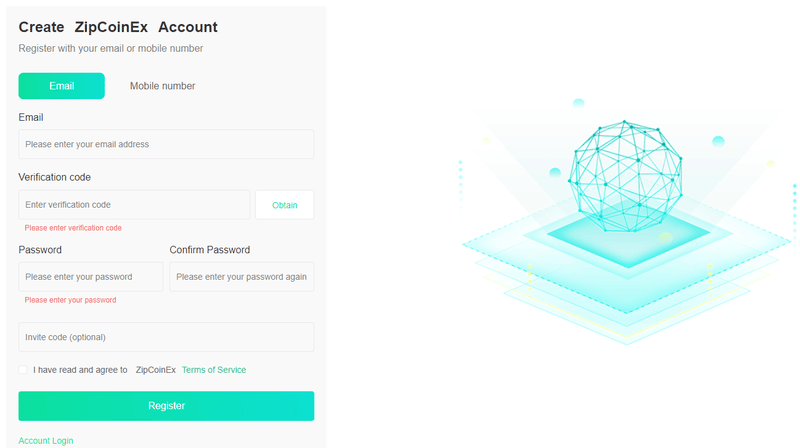This screenshot has height=448, width=800.
Task: Click the optional invite code field
Action: pyautogui.click(x=166, y=337)
